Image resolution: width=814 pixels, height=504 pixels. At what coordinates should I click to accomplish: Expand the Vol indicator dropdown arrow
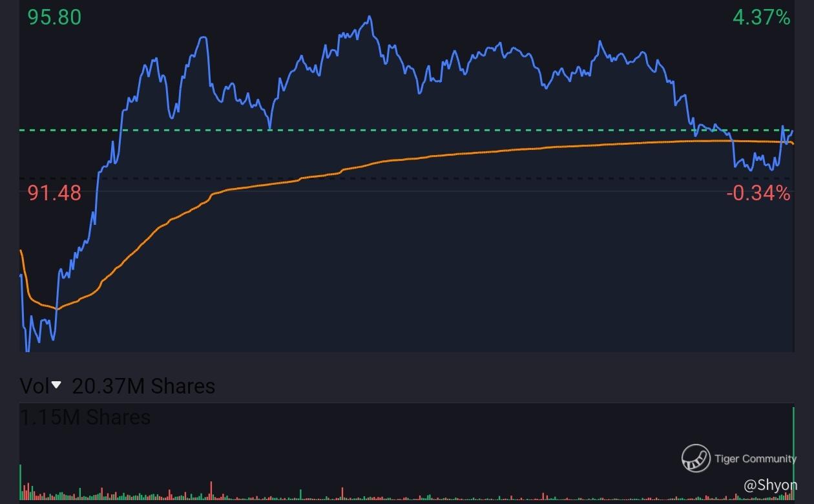coord(56,385)
